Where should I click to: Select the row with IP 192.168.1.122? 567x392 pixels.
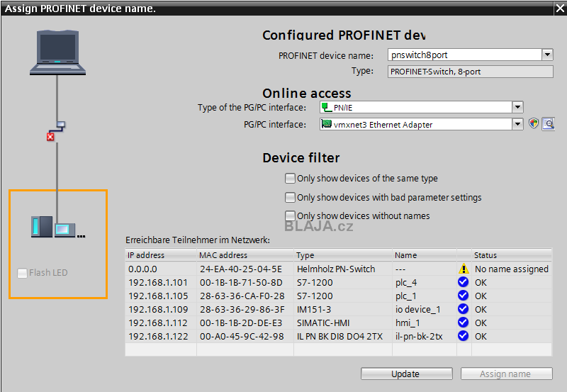[x=339, y=336]
